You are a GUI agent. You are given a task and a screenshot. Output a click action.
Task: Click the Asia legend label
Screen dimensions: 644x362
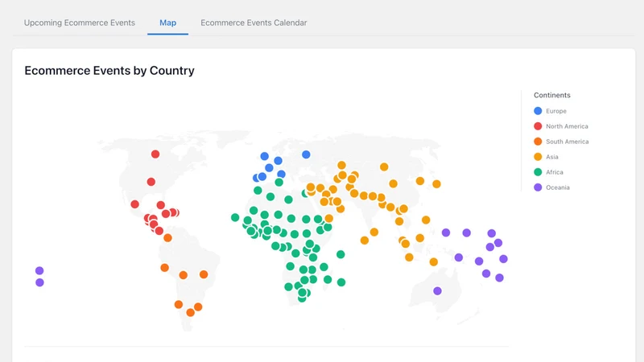[551, 157]
